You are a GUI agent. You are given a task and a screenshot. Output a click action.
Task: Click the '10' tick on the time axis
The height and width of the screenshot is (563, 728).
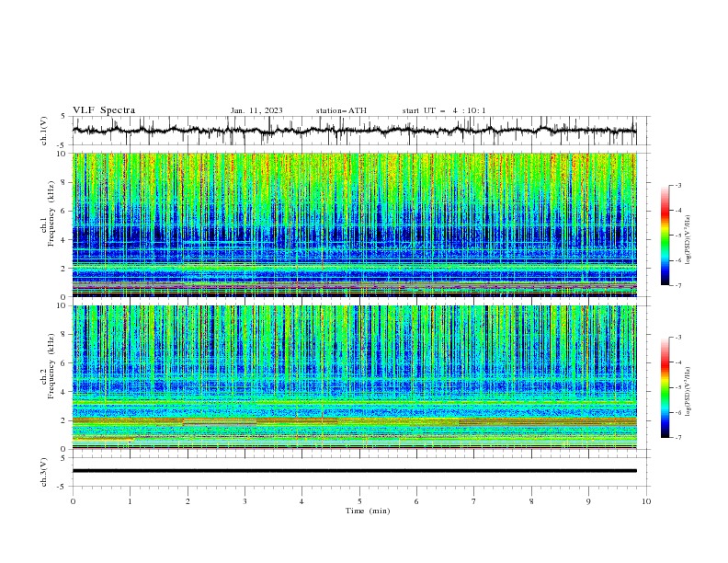pos(646,501)
